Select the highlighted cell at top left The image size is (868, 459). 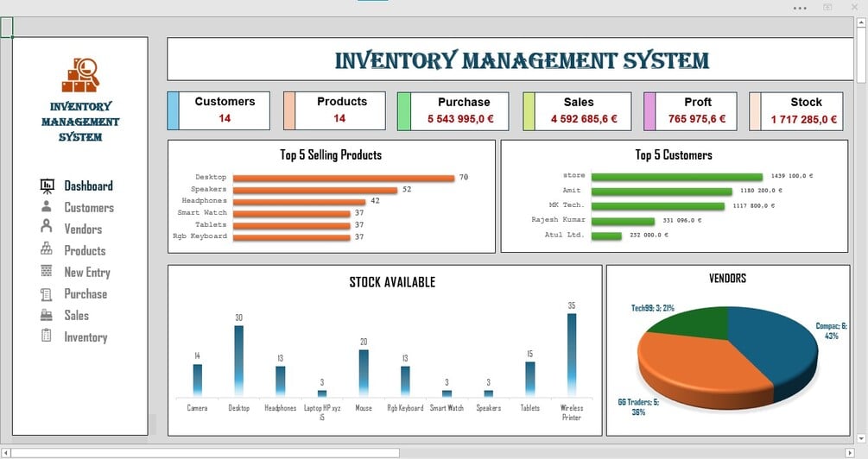[x=7, y=27]
